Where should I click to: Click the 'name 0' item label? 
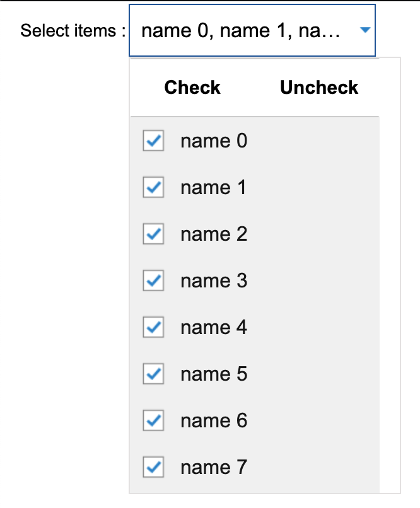pyautogui.click(x=214, y=141)
